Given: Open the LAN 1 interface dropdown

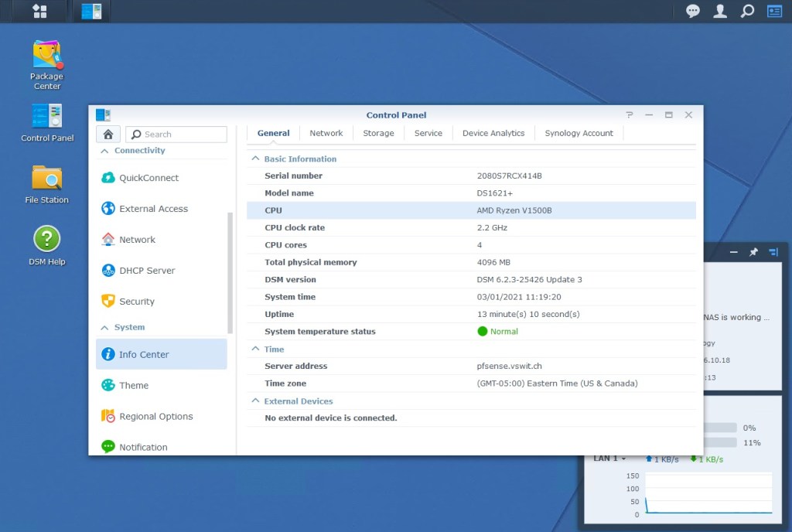Looking at the screenshot, I should click(x=609, y=459).
